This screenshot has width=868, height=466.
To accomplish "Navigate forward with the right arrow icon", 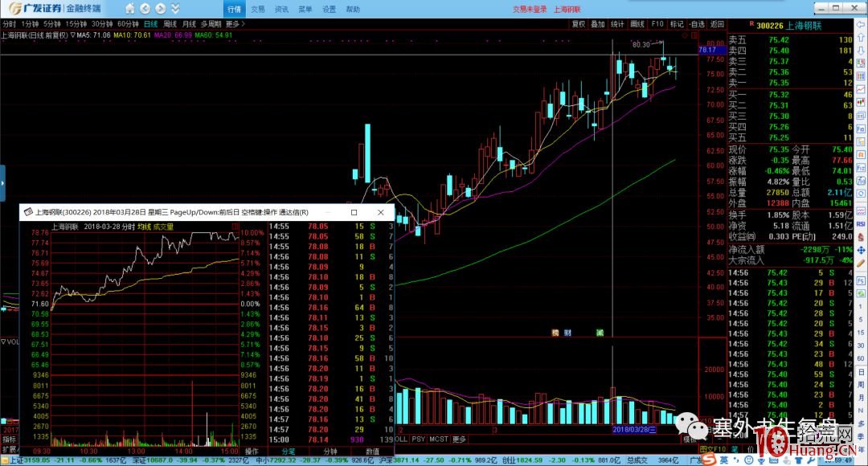I will click(161, 8).
